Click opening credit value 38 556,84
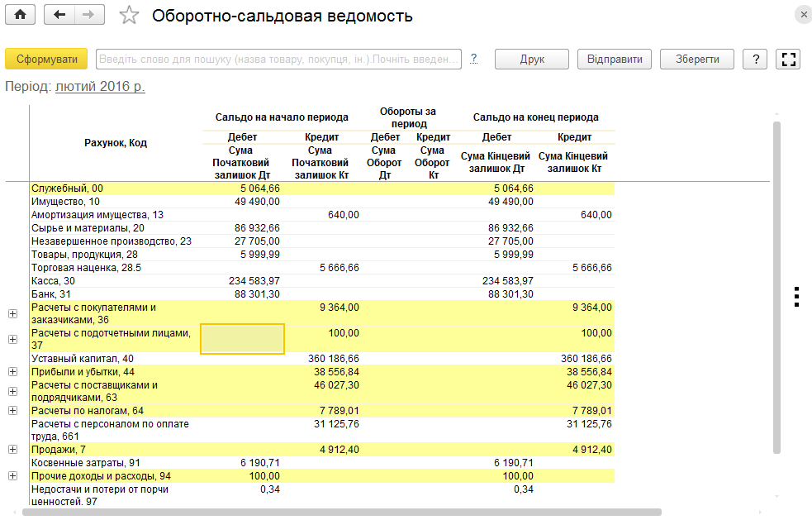812x520 pixels. coord(336,372)
